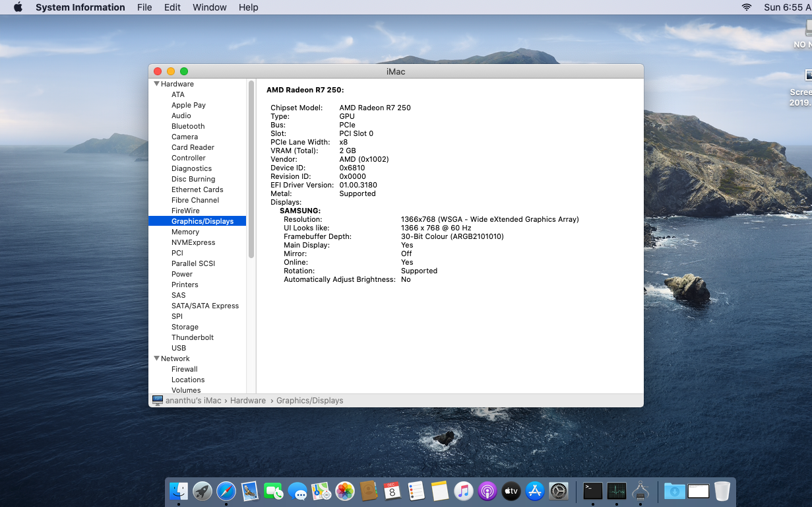The width and height of the screenshot is (812, 507).
Task: Open the Help menu
Action: [x=249, y=7]
